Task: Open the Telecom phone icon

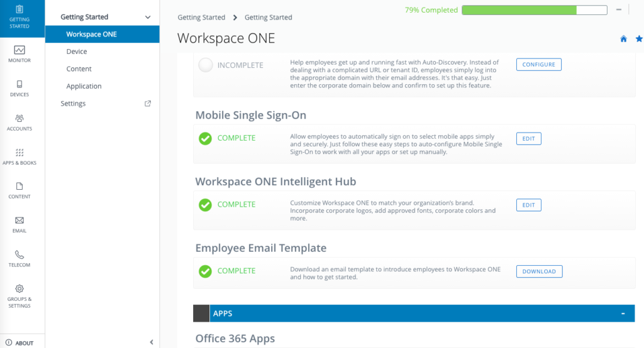Action: coord(19,255)
